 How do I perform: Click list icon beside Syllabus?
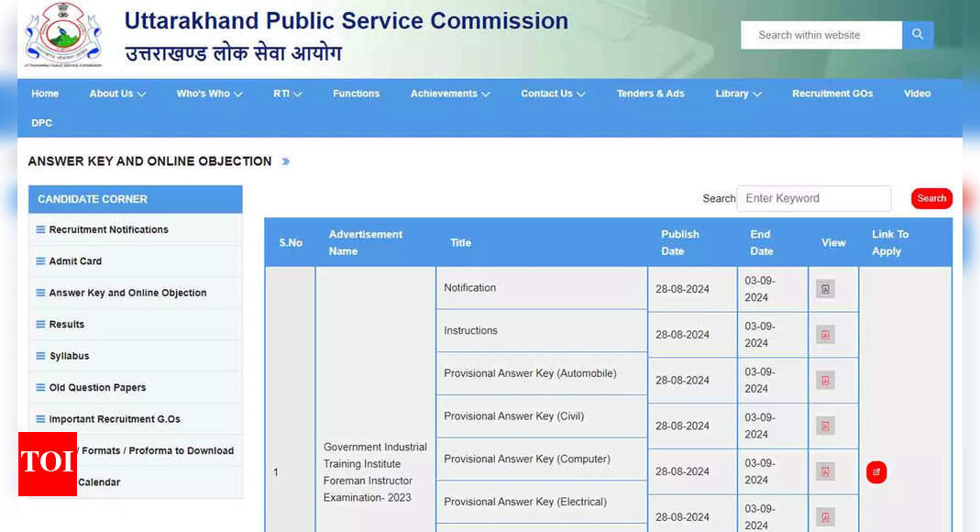(40, 356)
